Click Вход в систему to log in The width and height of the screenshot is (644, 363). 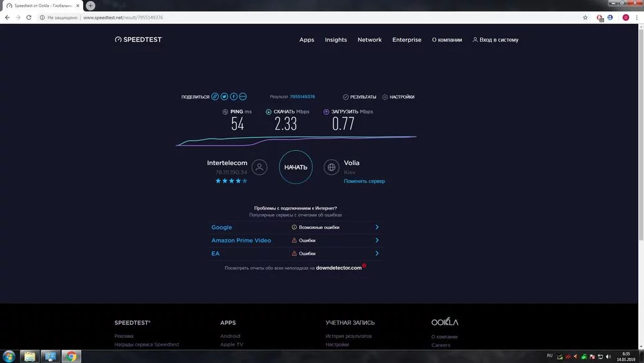(495, 40)
